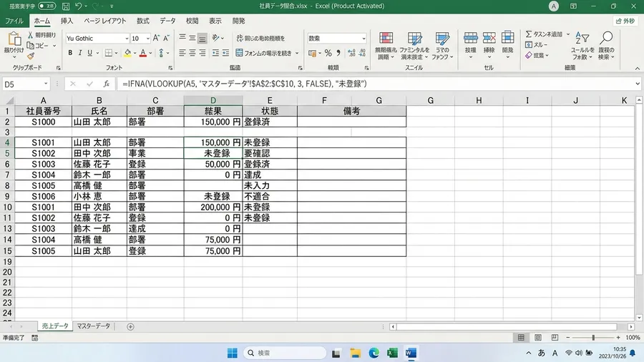Click the Increase Decimal icon
Viewport: 644px width, 362px height.
pos(351,53)
